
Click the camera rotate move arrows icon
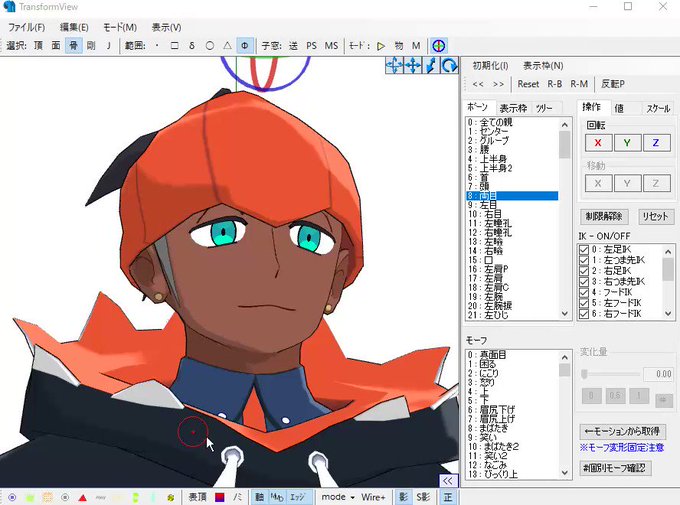tap(394, 66)
